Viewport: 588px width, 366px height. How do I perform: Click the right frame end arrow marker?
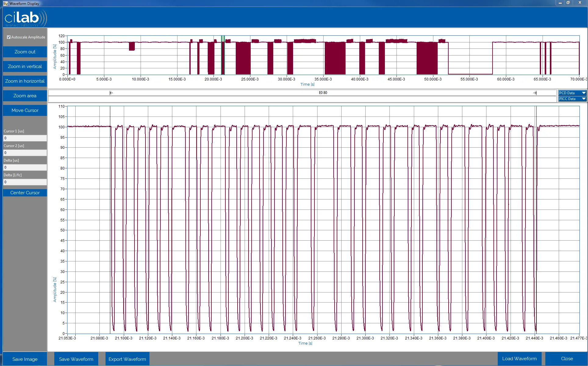[x=535, y=93]
